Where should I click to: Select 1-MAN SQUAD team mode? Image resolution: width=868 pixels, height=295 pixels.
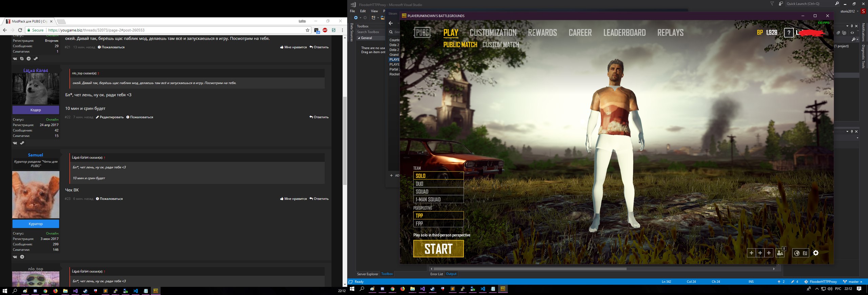[438, 199]
